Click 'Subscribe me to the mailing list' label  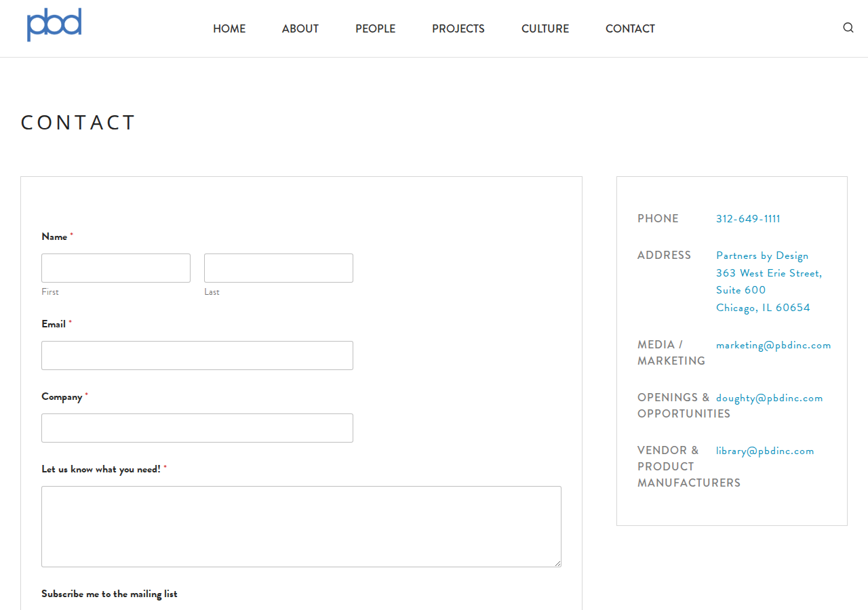point(109,594)
